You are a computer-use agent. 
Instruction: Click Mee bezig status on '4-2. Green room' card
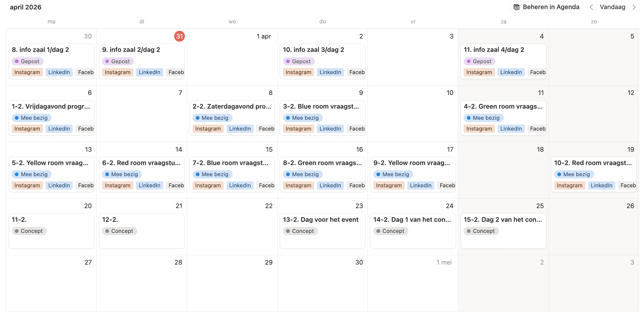(x=483, y=118)
